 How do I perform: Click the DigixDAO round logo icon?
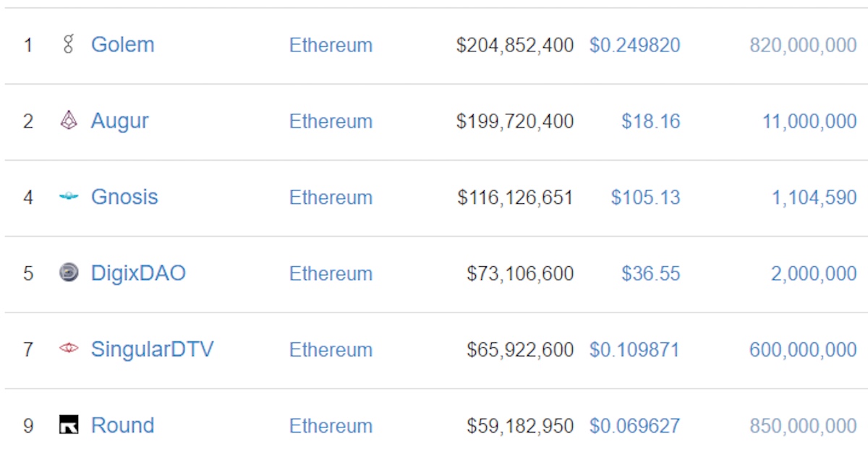69,273
